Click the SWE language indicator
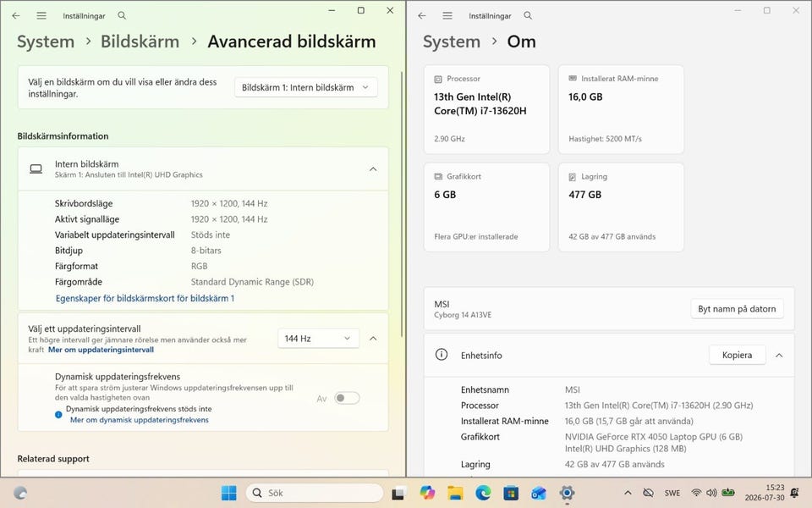Screen dimensions: 812x508 click(672, 493)
